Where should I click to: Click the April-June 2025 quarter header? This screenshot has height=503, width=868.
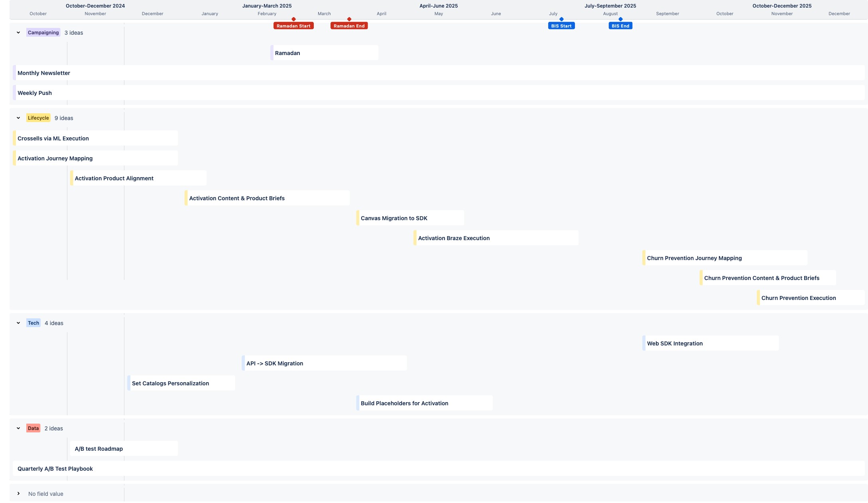tap(439, 6)
